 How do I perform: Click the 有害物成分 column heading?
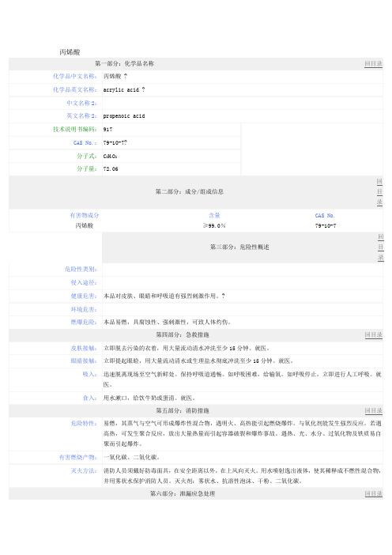[x=85, y=215]
